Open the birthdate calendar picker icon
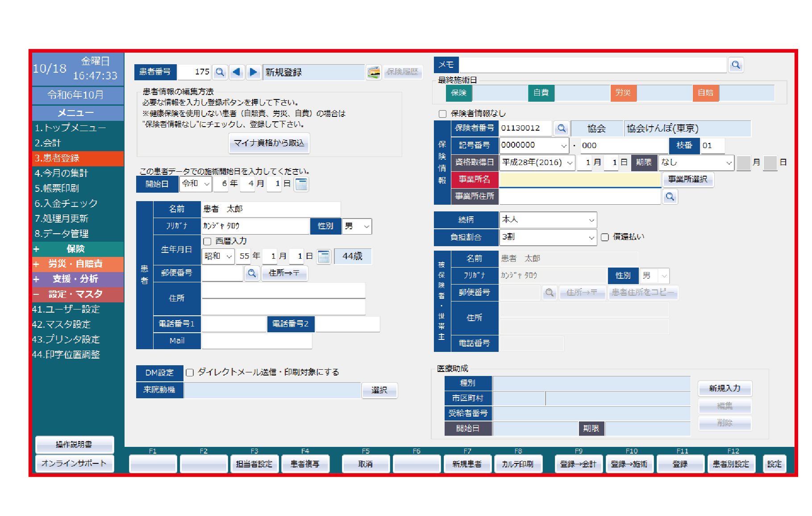812x516 pixels. pyautogui.click(x=323, y=256)
